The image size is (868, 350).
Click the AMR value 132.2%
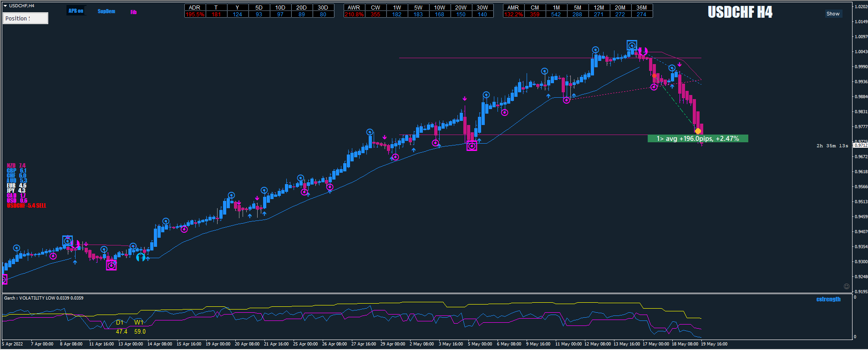[x=513, y=15]
